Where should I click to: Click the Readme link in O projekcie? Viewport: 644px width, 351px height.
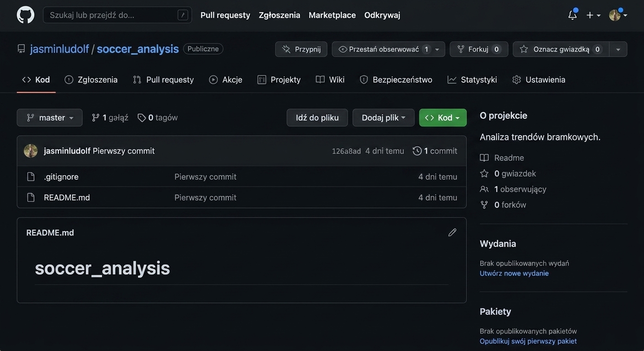502,158
